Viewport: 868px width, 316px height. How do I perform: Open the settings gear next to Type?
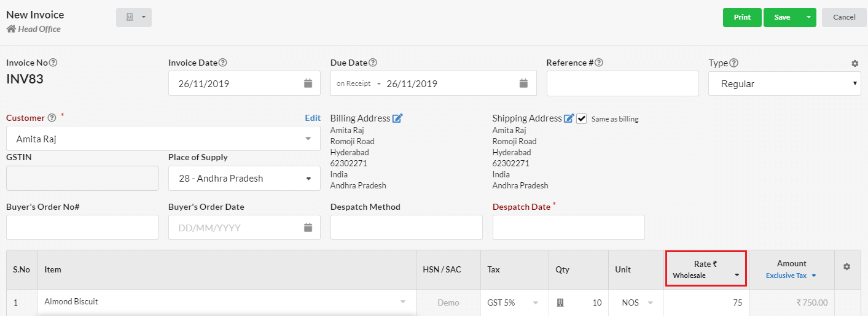click(854, 63)
